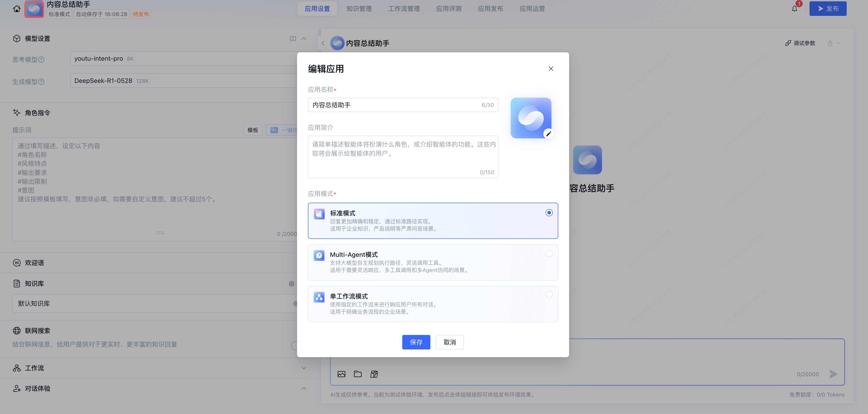The width and height of the screenshot is (868, 414).
Task: Click the image upload icon in chat box
Action: tap(341, 374)
